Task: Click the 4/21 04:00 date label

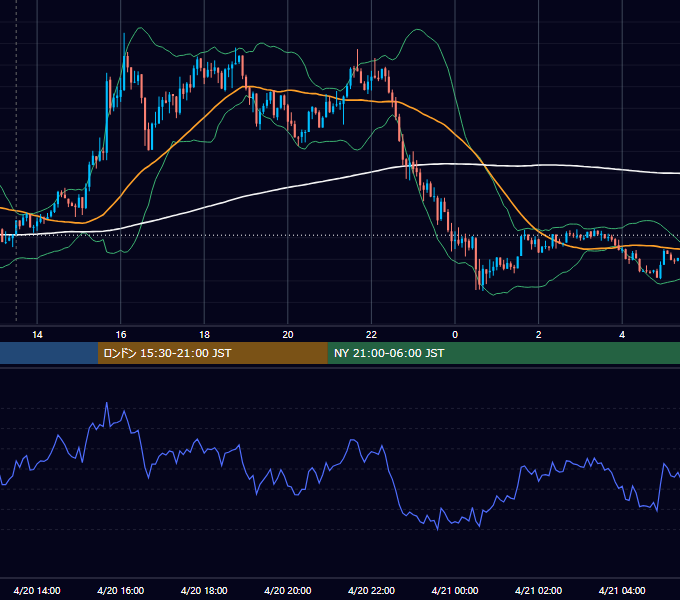Action: point(622,590)
